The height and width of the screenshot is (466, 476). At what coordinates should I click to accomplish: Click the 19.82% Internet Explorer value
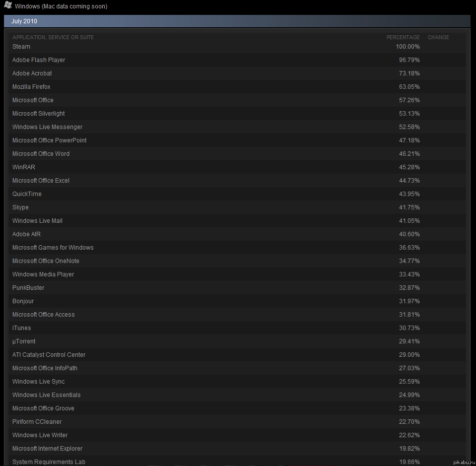tap(409, 449)
